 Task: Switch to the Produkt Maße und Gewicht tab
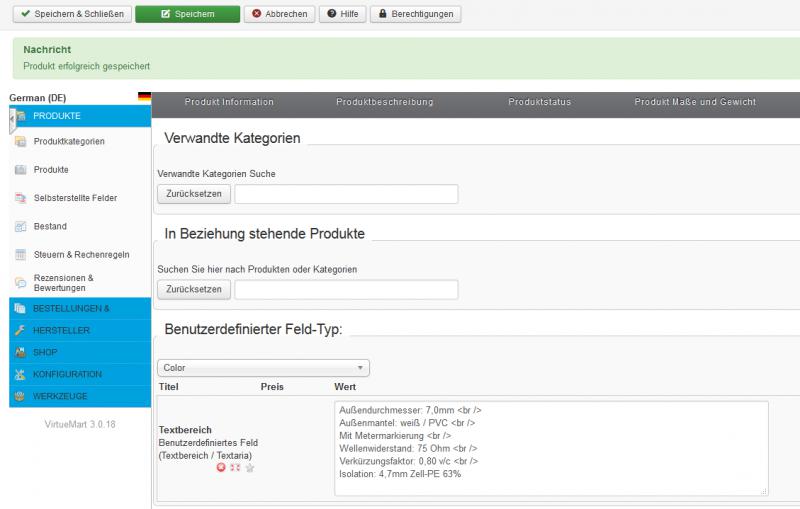[x=694, y=102]
